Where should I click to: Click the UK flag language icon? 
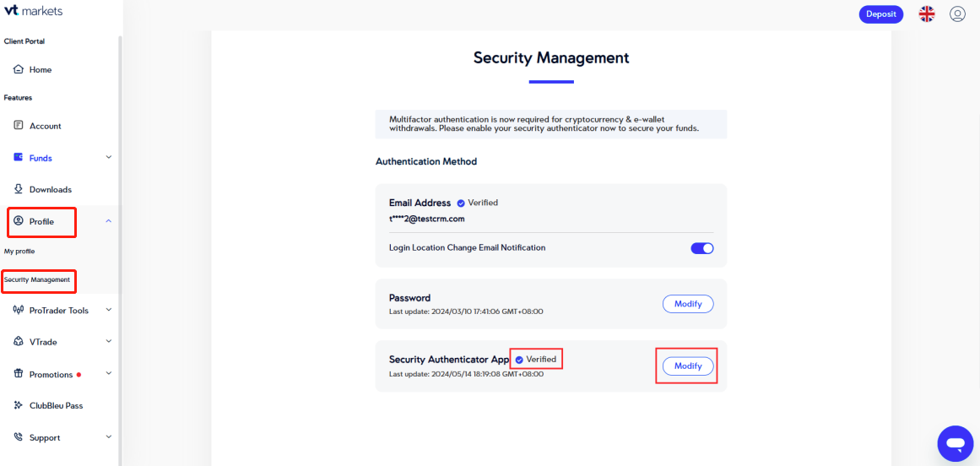927,14
